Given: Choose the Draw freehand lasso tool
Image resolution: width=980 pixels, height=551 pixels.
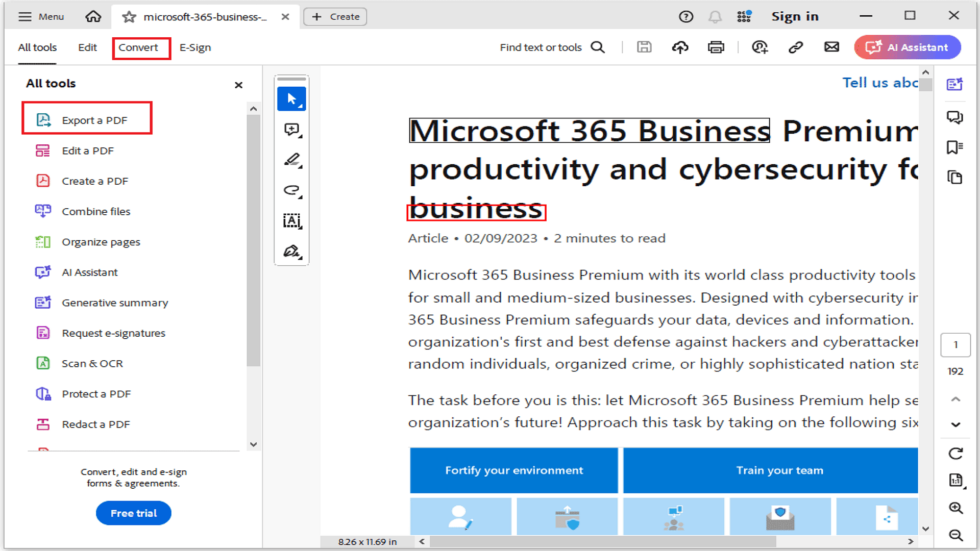Looking at the screenshot, I should coord(292,190).
